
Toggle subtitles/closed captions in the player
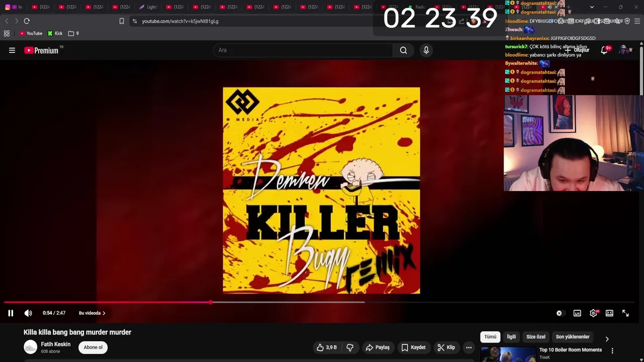[577, 313]
